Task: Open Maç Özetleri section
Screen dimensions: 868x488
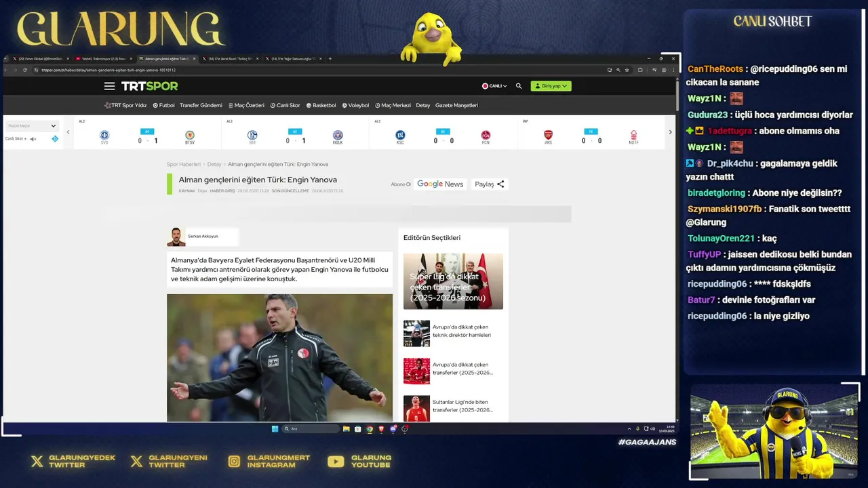Action: coord(246,105)
